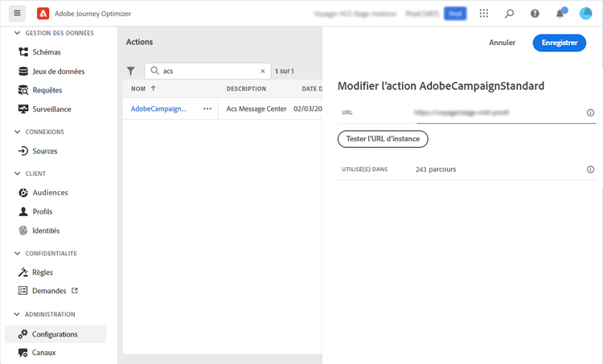Viewport: 603px width, 364px height.
Task: Click the Règles gavel icon
Action: coord(23,272)
